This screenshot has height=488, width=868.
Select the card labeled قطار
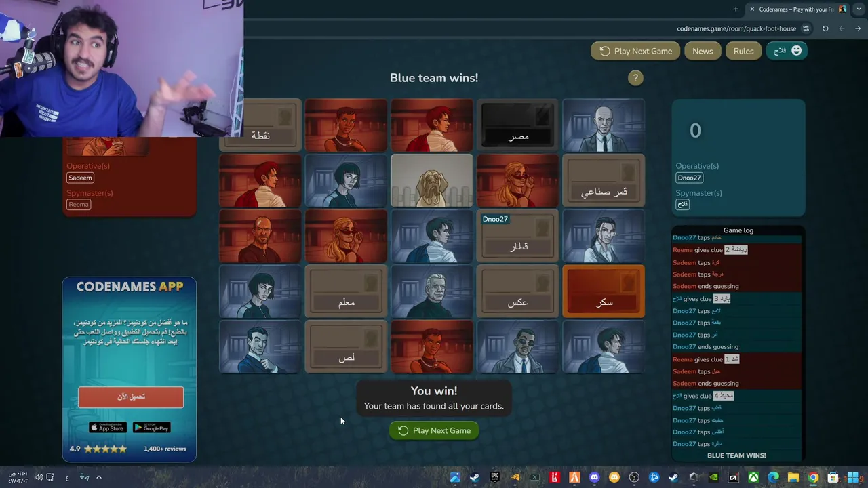pos(517,237)
